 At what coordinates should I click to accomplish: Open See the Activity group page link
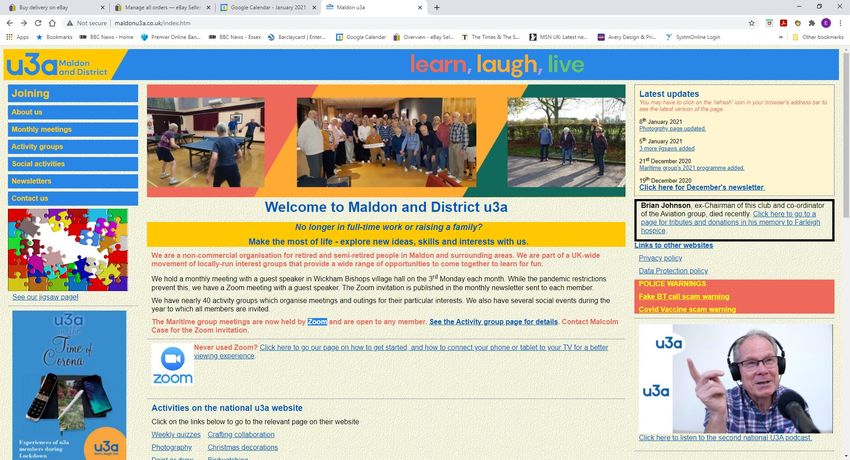pyautogui.click(x=493, y=322)
